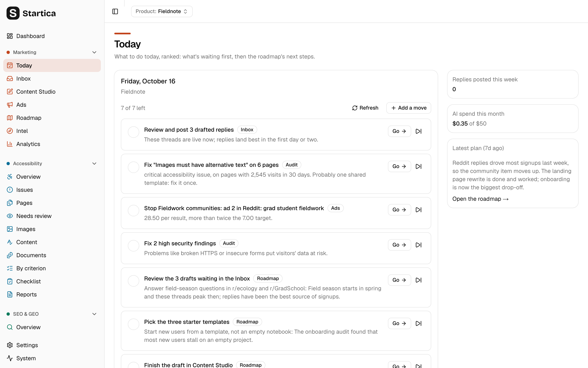
Task: Select Today in the sidebar
Action: 52,65
